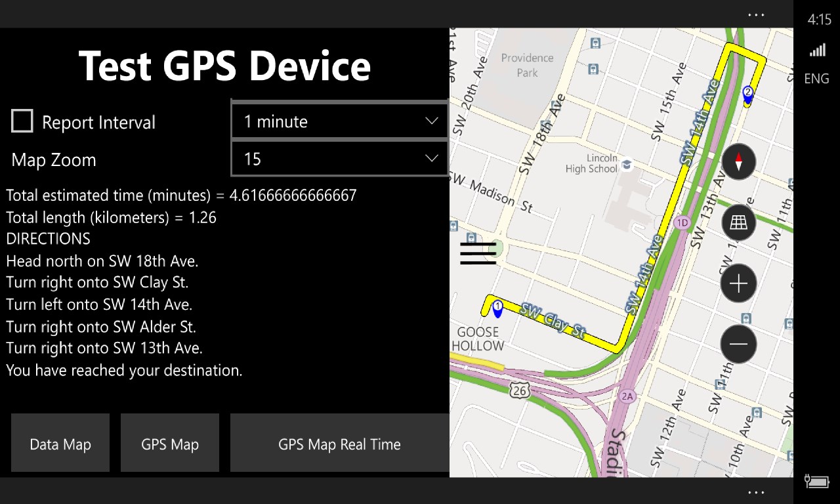Open the hamburger menu icon on the map
840x504 pixels.
point(478,253)
